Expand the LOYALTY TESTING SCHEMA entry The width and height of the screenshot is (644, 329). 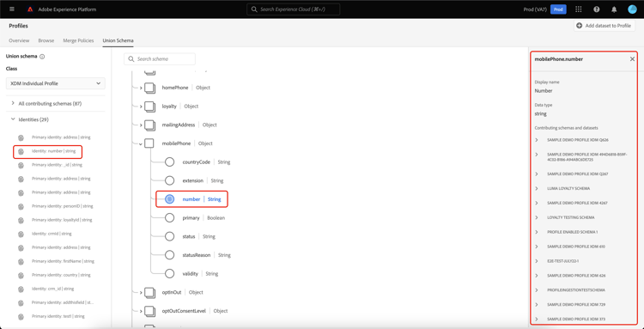pyautogui.click(x=537, y=217)
